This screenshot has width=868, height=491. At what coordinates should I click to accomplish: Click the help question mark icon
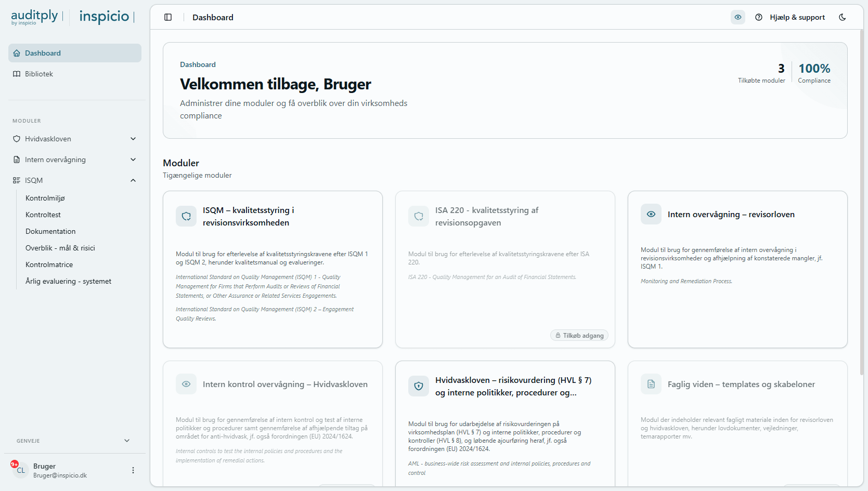click(x=759, y=17)
